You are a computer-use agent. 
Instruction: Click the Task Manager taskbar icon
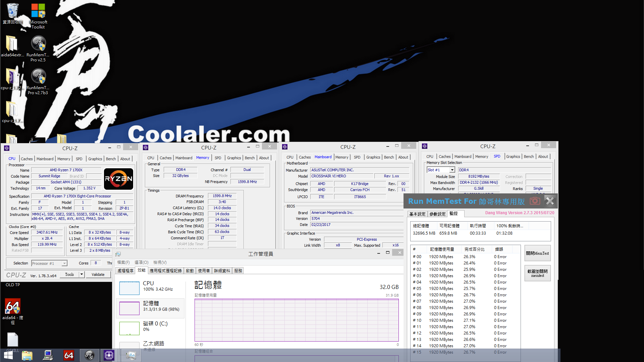coord(130,355)
